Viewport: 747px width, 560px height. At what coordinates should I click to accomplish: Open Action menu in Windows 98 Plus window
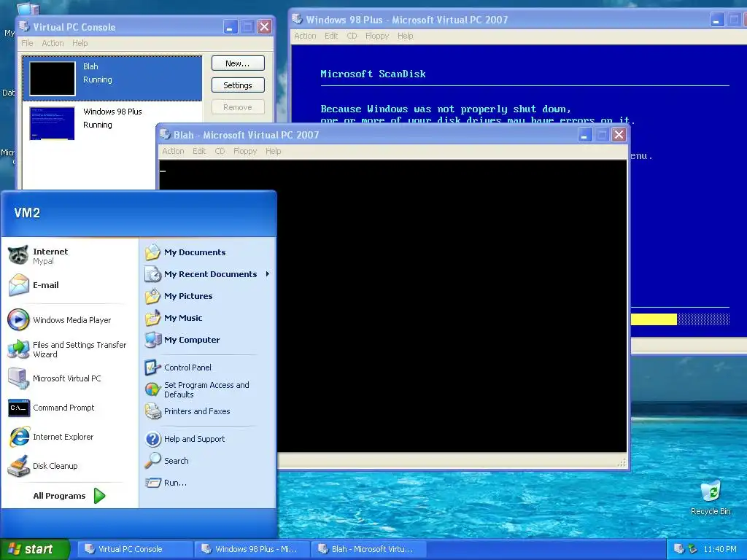pos(305,36)
